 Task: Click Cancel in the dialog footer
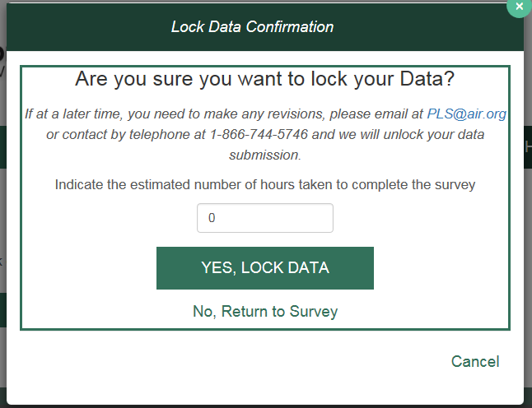(x=474, y=361)
